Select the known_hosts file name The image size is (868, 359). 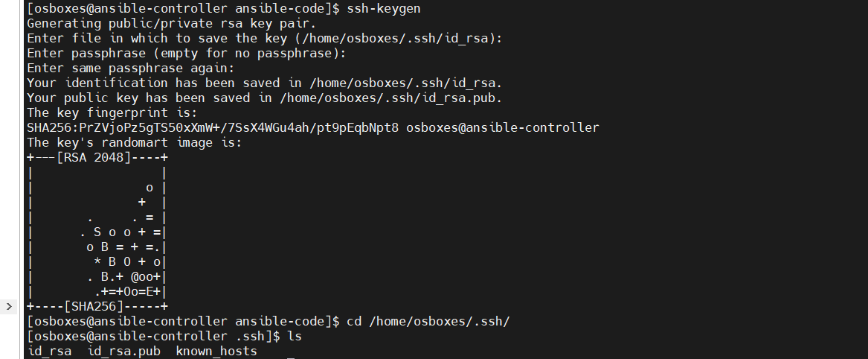coord(216,352)
